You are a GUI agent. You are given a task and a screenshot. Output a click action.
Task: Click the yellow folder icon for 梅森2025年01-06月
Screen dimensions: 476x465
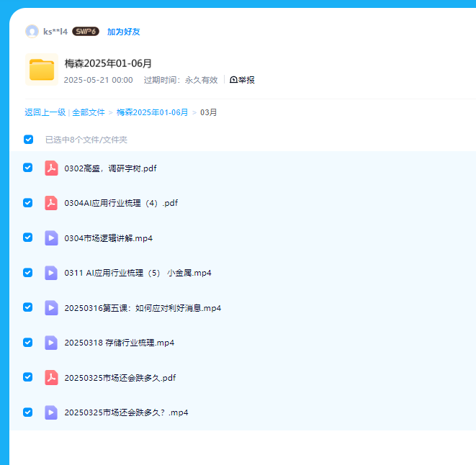point(42,70)
